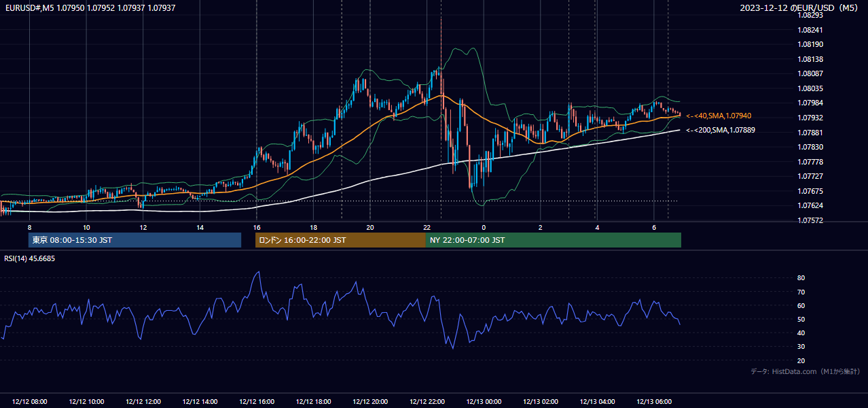Select the NY 22:00-07:00 JST session bar
The height and width of the screenshot is (408, 868).
[x=554, y=240]
